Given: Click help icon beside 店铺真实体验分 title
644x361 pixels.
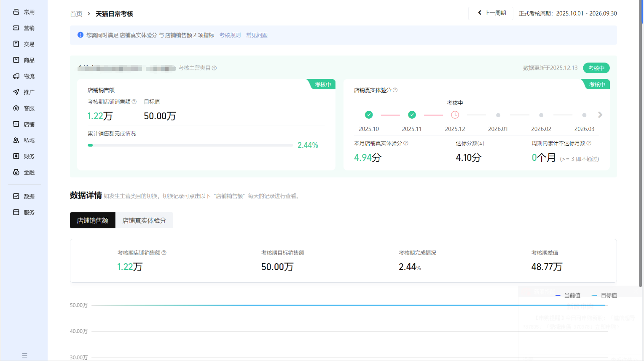Looking at the screenshot, I should click(395, 90).
